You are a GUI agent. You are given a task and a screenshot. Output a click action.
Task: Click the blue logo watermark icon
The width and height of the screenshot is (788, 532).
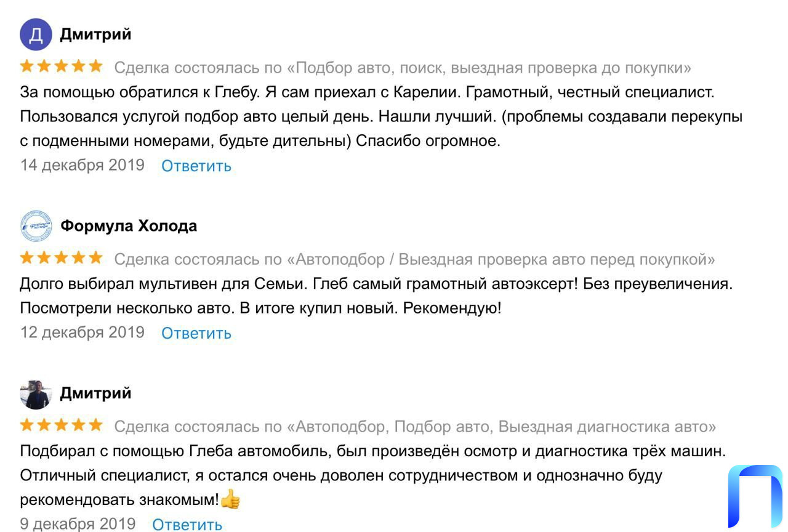coord(755,496)
